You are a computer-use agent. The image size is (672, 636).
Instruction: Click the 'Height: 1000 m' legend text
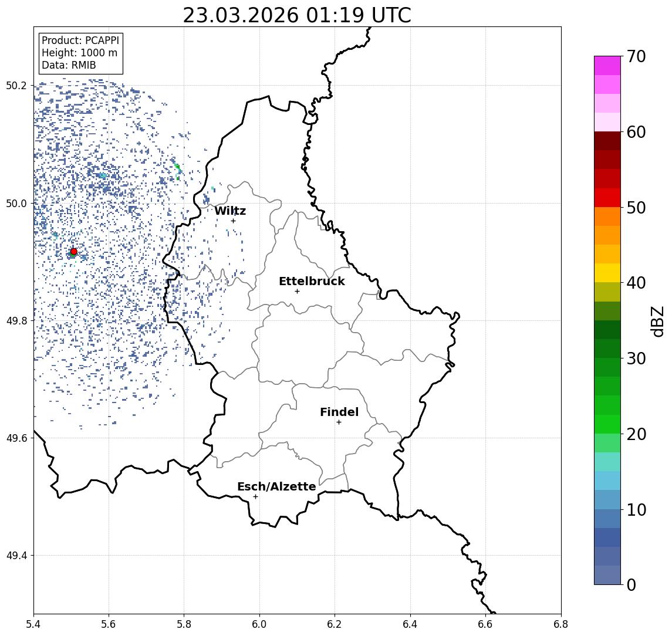[x=79, y=53]
